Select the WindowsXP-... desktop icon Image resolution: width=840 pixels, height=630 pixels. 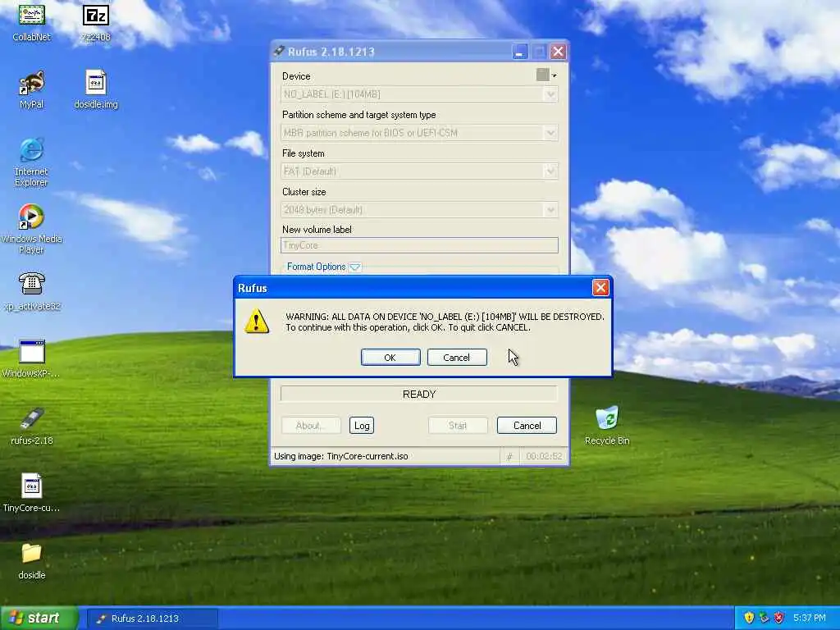(32, 358)
